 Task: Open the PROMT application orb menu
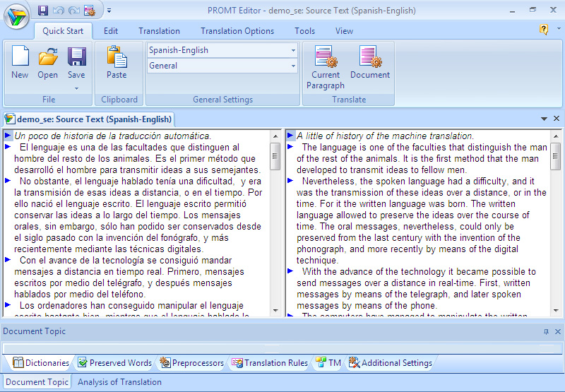(16, 16)
